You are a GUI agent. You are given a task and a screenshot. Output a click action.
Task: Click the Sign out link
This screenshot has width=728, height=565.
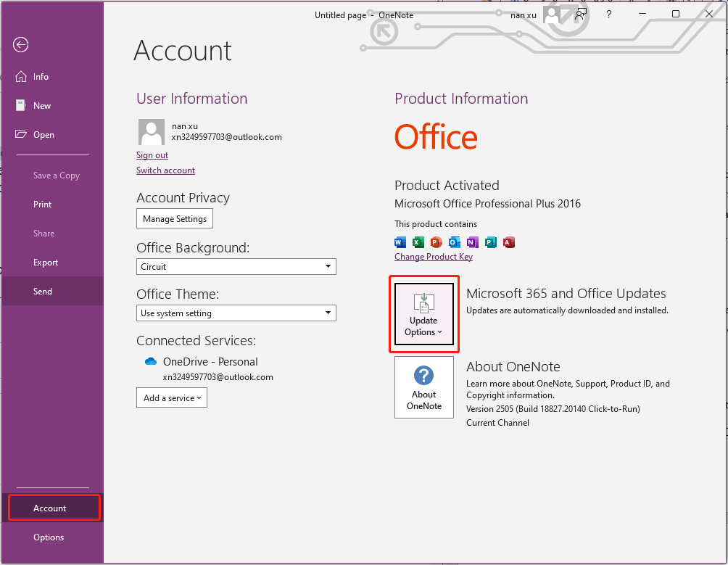pyautogui.click(x=152, y=155)
